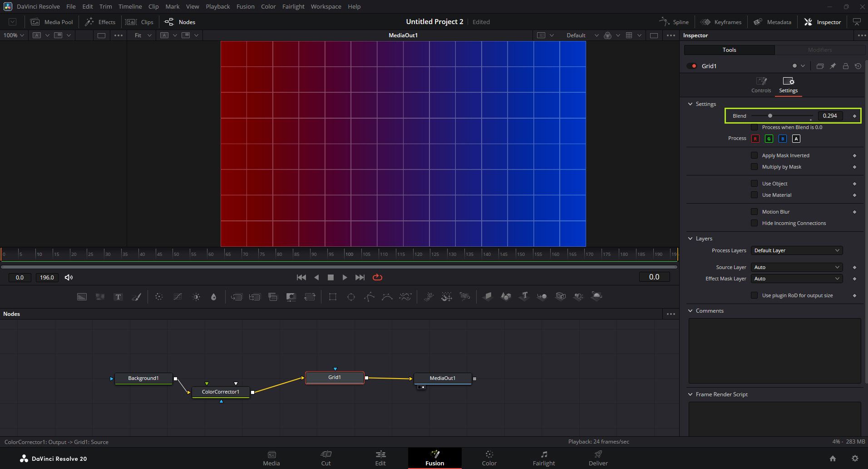Open the Process Layers dropdown
Image resolution: width=868 pixels, height=469 pixels.
pyautogui.click(x=796, y=250)
